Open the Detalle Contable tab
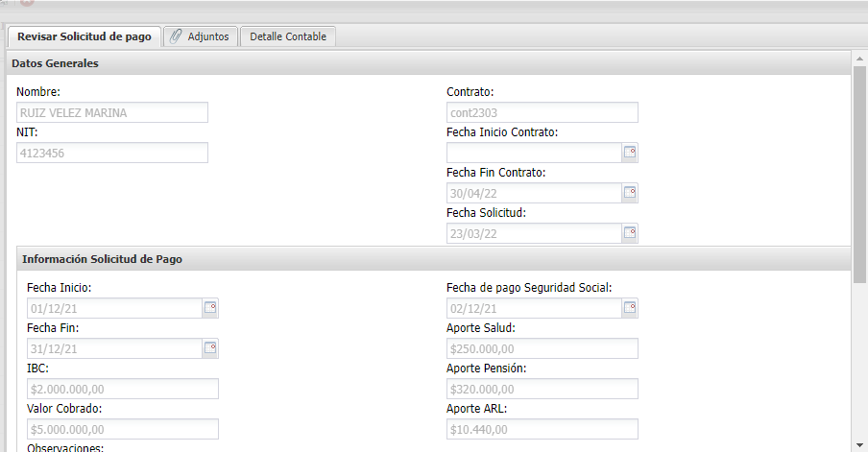 click(x=287, y=36)
